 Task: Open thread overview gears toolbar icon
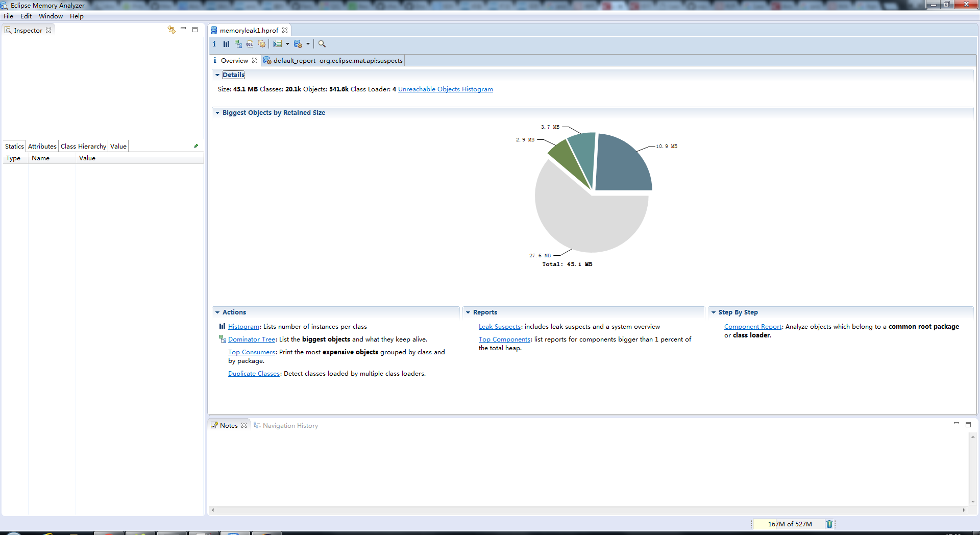click(262, 44)
